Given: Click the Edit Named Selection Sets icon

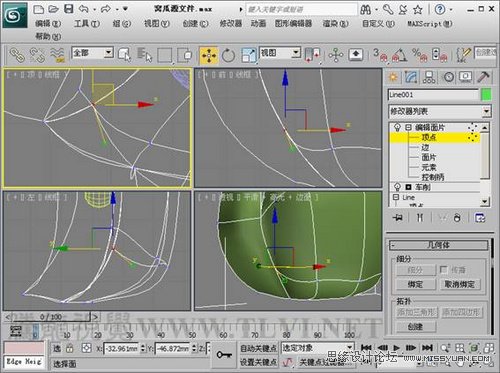Looking at the screenshot, I should 464,55.
